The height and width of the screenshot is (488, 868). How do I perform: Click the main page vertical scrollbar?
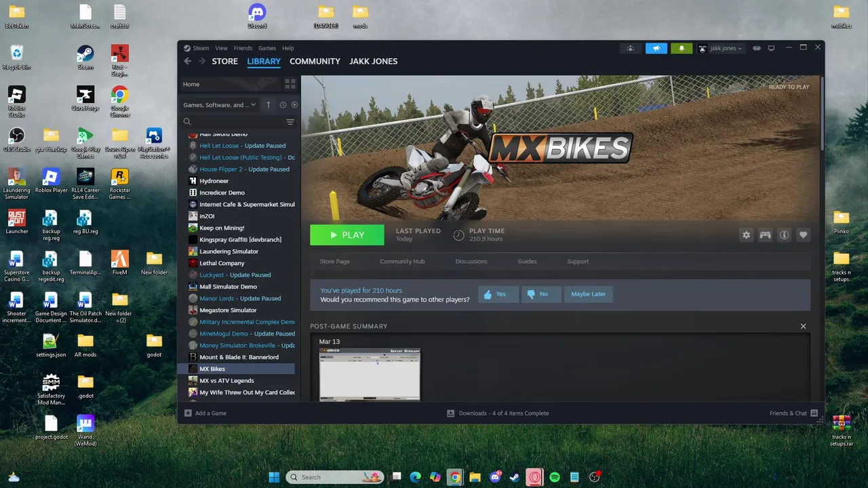pos(822,114)
